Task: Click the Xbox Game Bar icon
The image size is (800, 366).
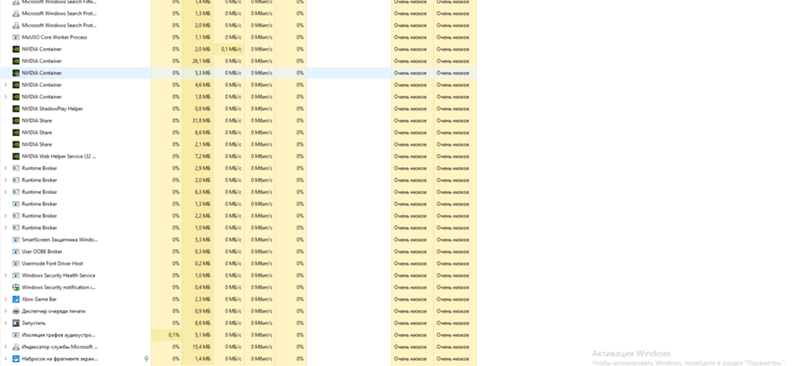Action: pos(16,299)
